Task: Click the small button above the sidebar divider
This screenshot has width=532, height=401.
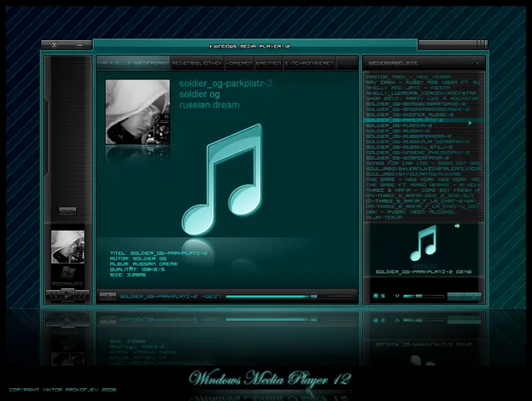Action: 68,211
